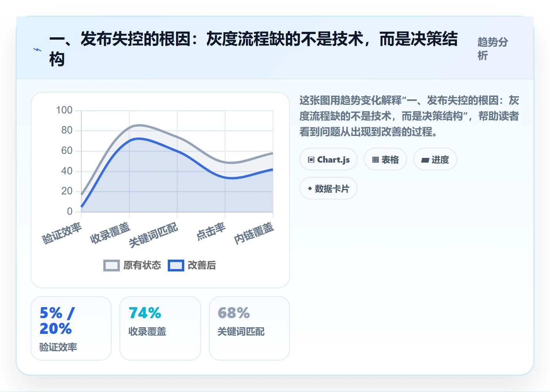The width and height of the screenshot is (550, 392).
Task: Click the 趋势分析 label in header
Action: tap(493, 49)
